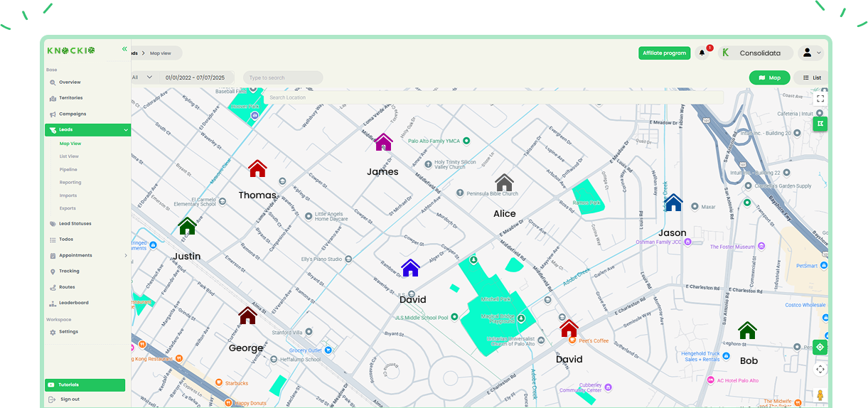Open user profile dropdown
The image size is (868, 408).
pos(811,53)
